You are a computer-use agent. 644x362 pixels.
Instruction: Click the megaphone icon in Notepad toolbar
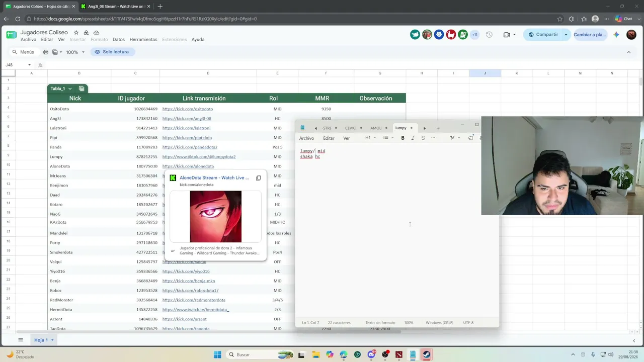pos(471,138)
